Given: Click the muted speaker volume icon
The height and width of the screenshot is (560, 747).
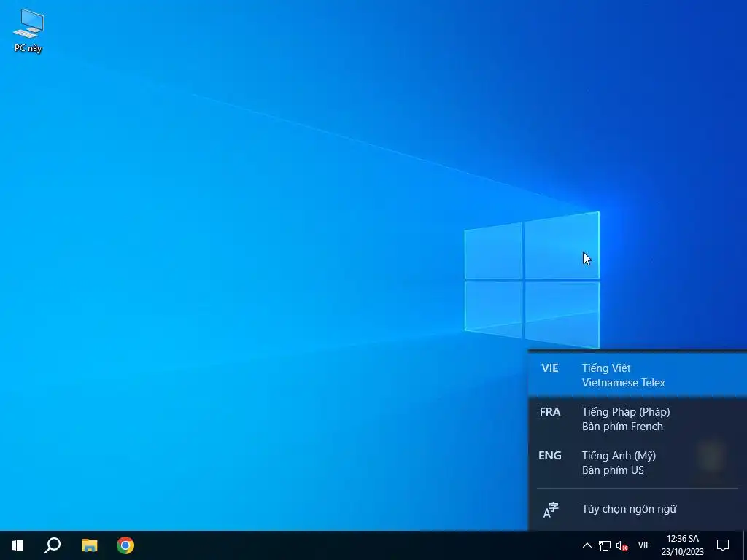Looking at the screenshot, I should coord(622,545).
